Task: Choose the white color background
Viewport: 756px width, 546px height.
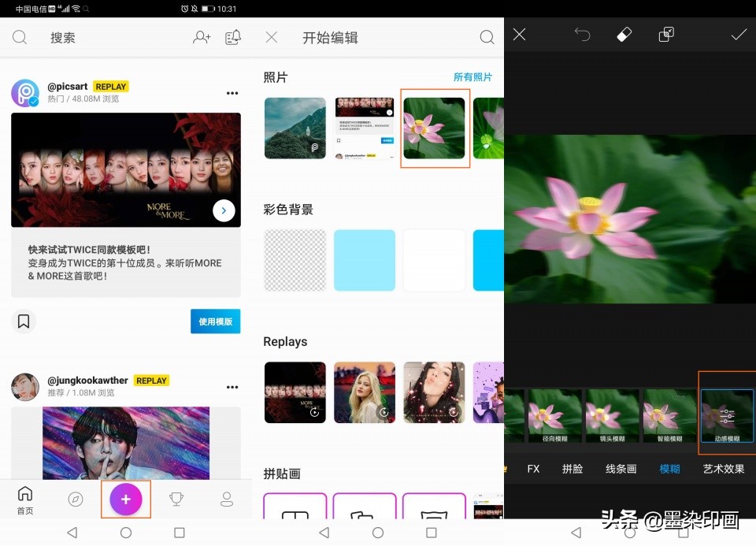Action: pyautogui.click(x=434, y=260)
